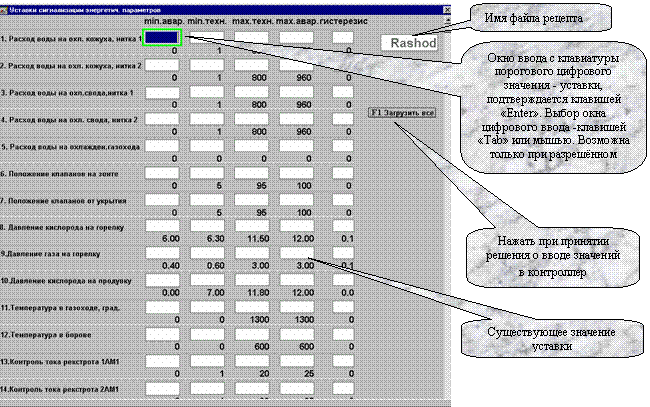Select min.авар. input for row 5 газохода
Viewport: 650px width, 407px height.
[162, 146]
